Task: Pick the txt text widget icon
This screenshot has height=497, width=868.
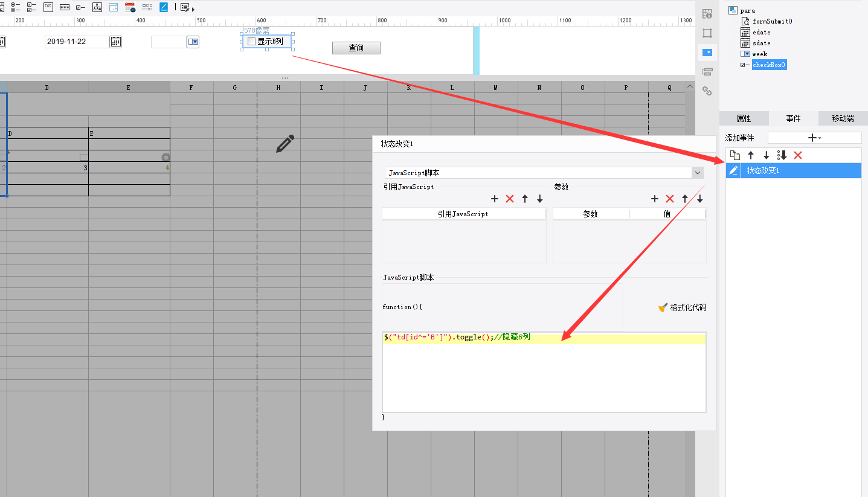Action: coord(48,7)
